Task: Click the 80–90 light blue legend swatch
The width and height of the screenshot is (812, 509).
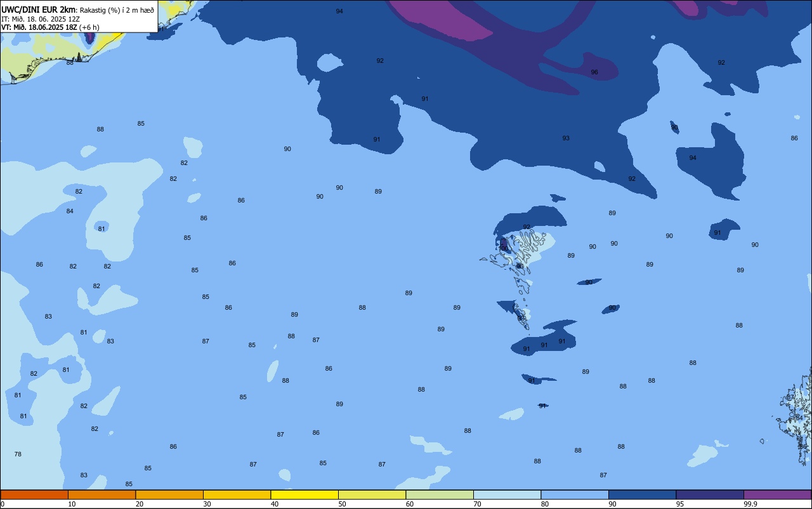Action: [x=575, y=494]
